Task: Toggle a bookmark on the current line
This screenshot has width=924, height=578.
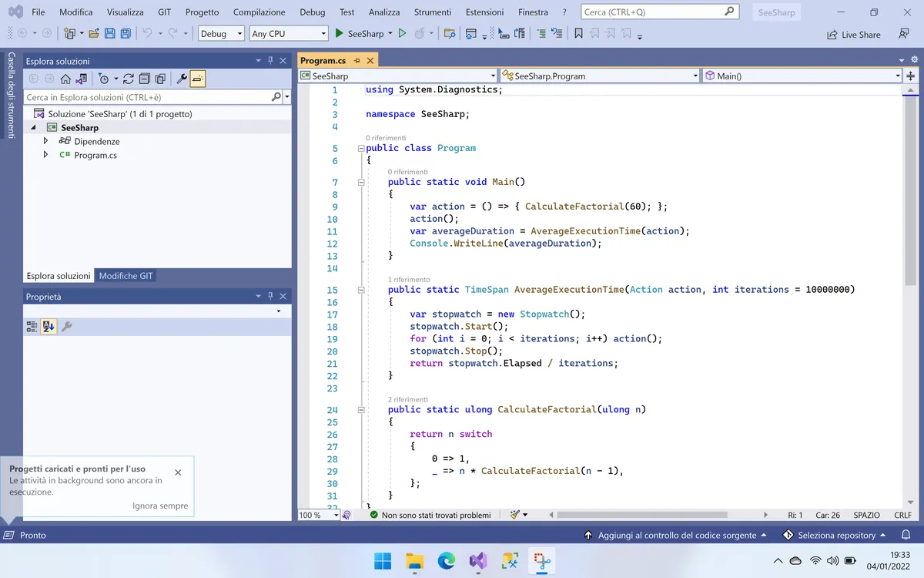Action: pos(578,34)
